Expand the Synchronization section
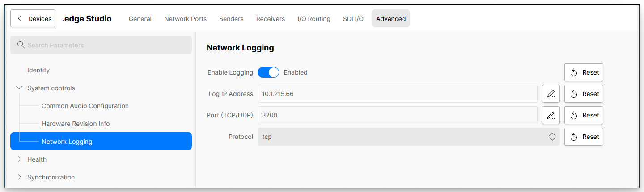 (19, 177)
